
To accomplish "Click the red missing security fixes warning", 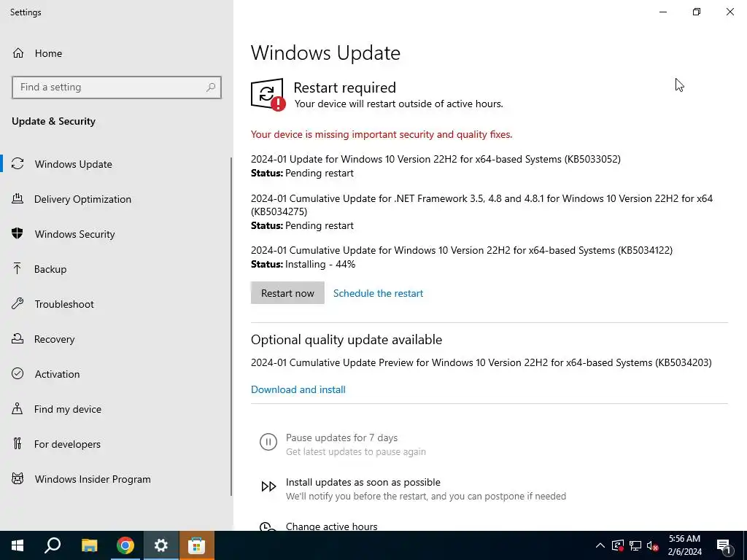I will click(382, 134).
